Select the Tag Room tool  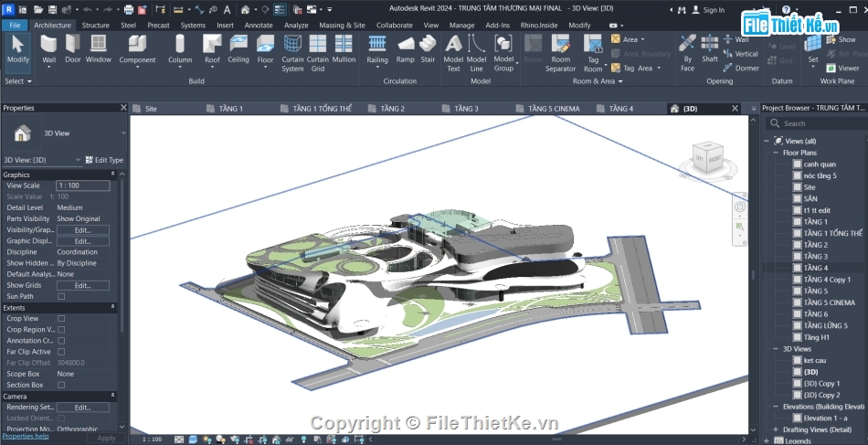coord(593,53)
